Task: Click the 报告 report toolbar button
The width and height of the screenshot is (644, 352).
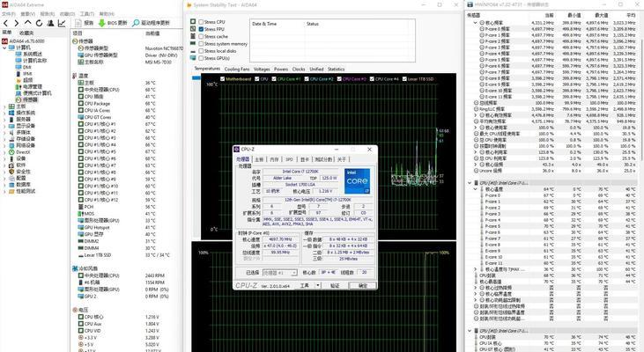Action: point(85,23)
